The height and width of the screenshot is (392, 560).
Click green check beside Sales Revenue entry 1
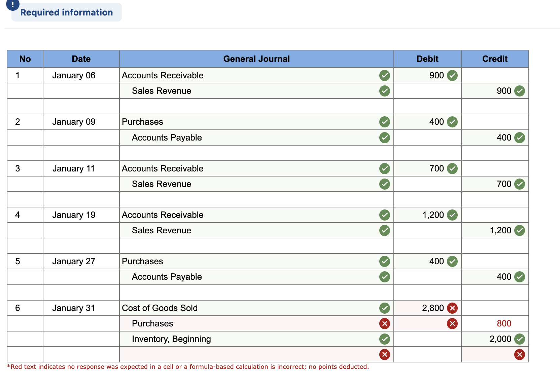tap(385, 91)
